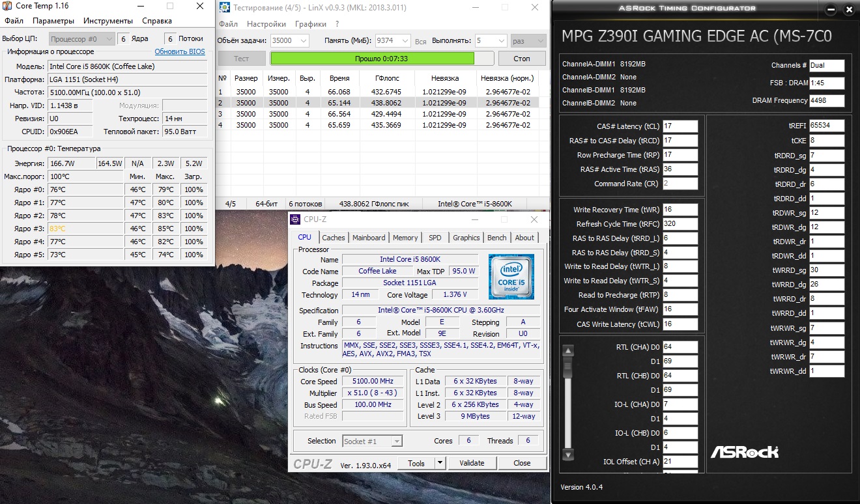The image size is (860, 504).
Task: Select the LinX result row with time 66.564
Action: point(378,114)
